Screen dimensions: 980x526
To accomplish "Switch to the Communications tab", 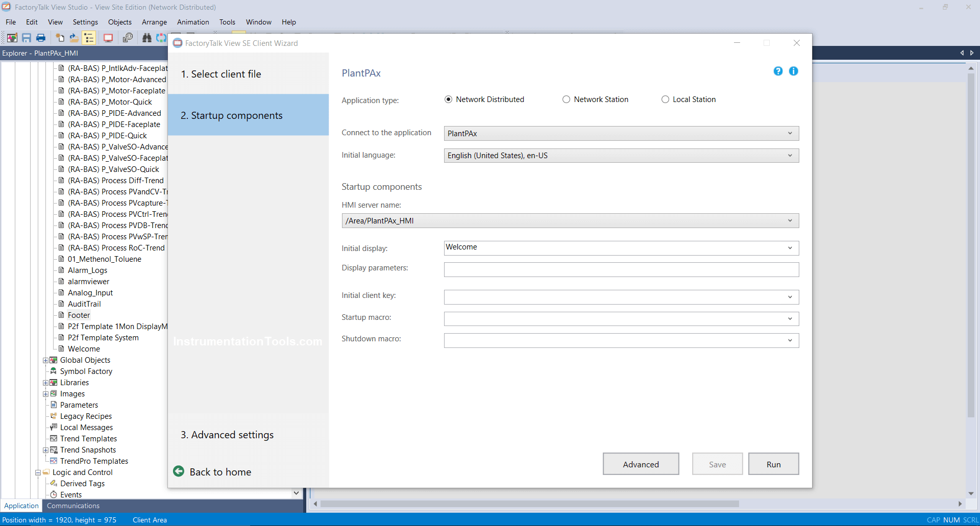I will pos(73,506).
